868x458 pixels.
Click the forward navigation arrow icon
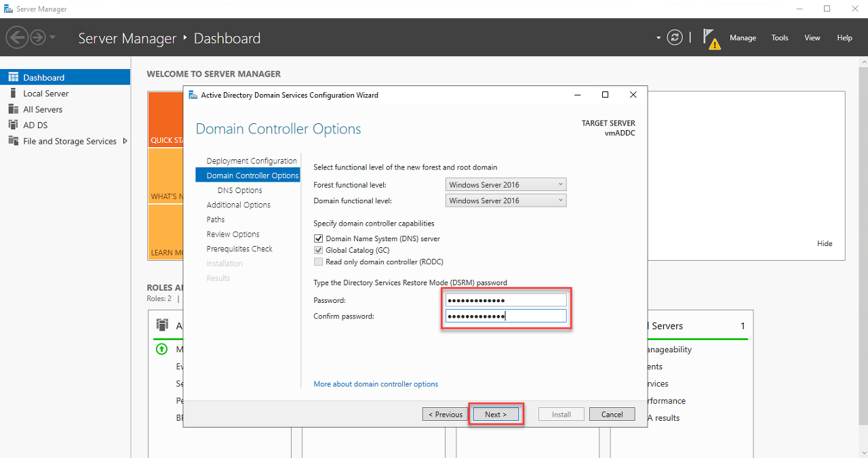[37, 37]
